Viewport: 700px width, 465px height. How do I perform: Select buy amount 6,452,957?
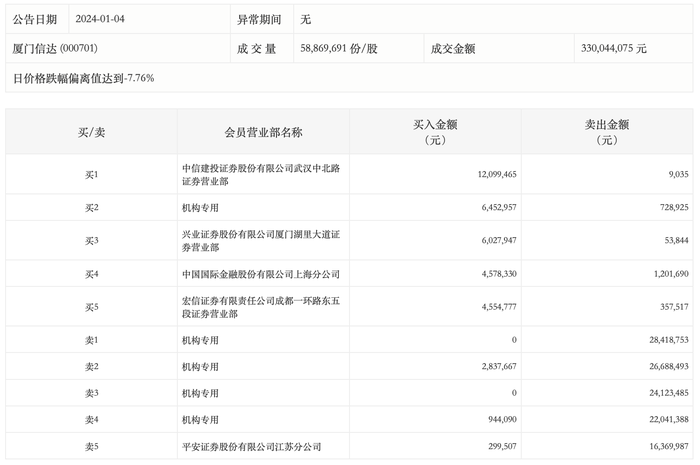point(499,208)
